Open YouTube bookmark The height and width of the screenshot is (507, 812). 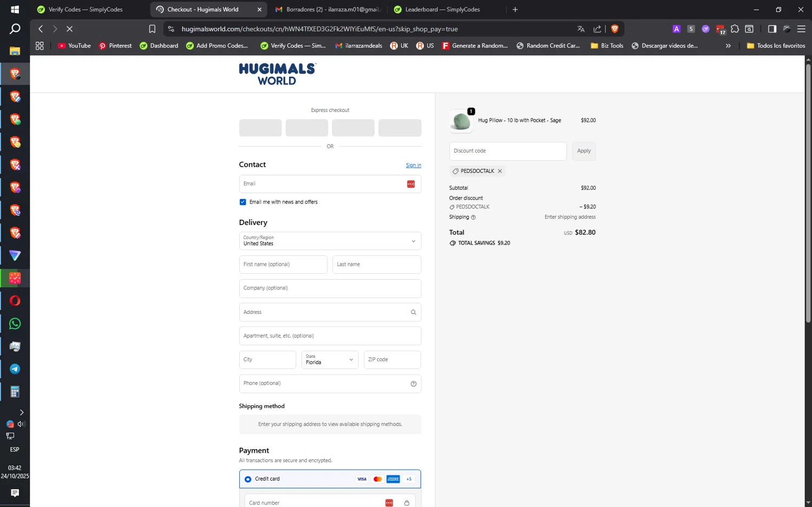point(74,46)
